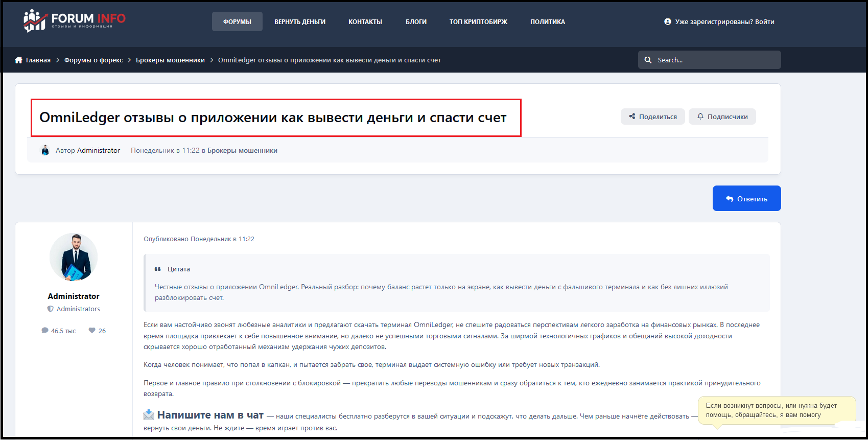Click the shield icon beside Administrators

click(50, 309)
